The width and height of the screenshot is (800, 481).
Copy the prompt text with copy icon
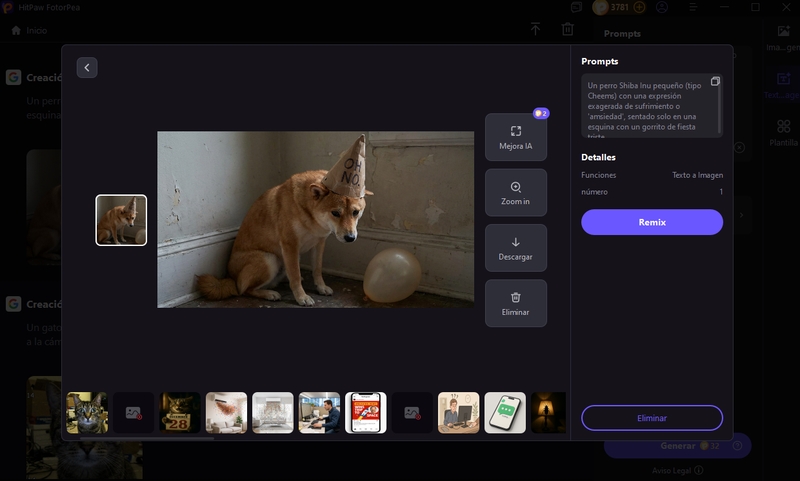click(715, 82)
